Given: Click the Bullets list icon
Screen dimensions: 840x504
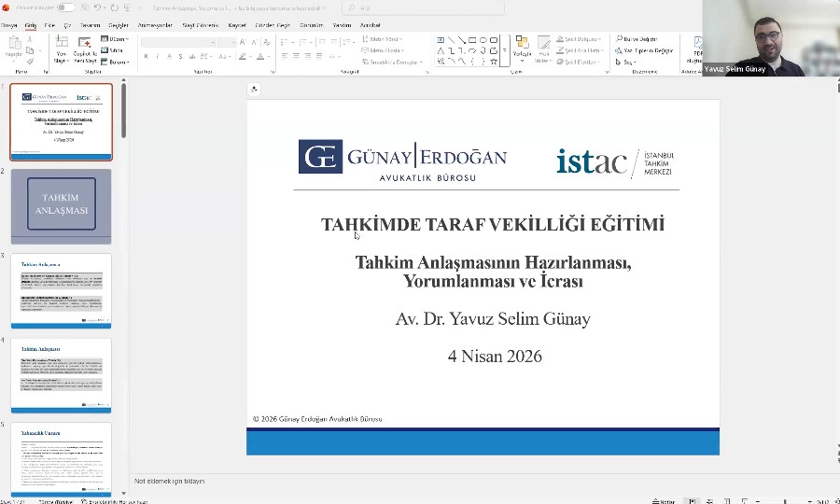Looking at the screenshot, I should (x=285, y=42).
